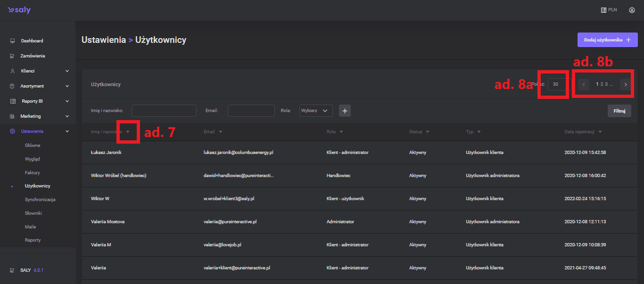Click the Saly logo in header

[19, 10]
